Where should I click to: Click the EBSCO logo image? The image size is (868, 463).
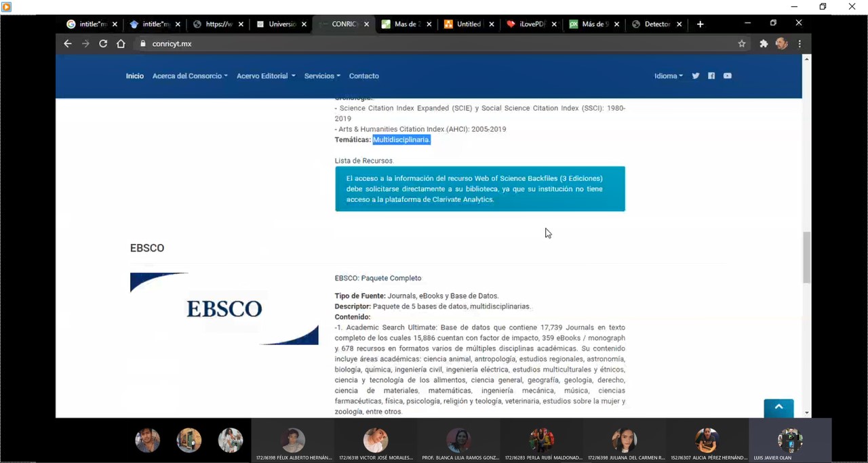click(x=224, y=308)
